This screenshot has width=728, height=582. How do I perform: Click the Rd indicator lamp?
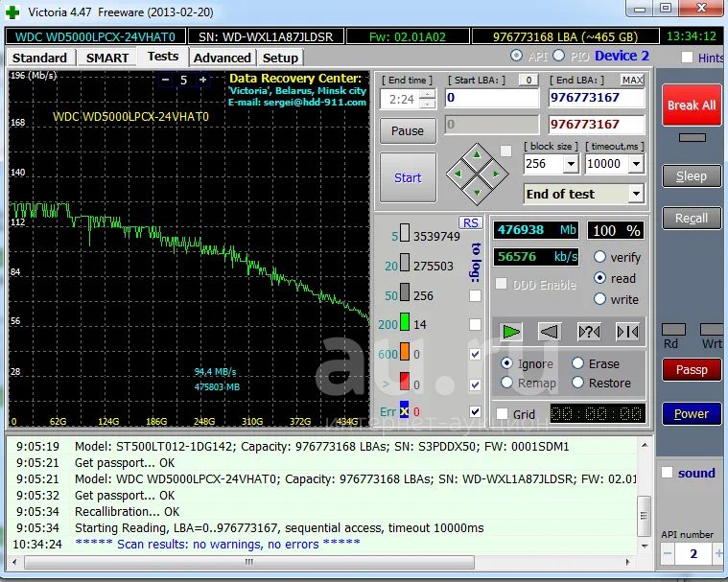tap(673, 330)
